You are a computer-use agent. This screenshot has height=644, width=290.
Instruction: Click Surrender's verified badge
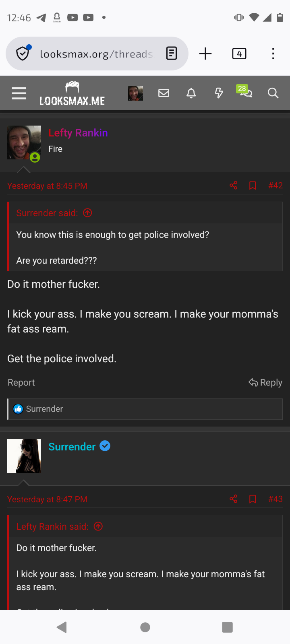105,446
